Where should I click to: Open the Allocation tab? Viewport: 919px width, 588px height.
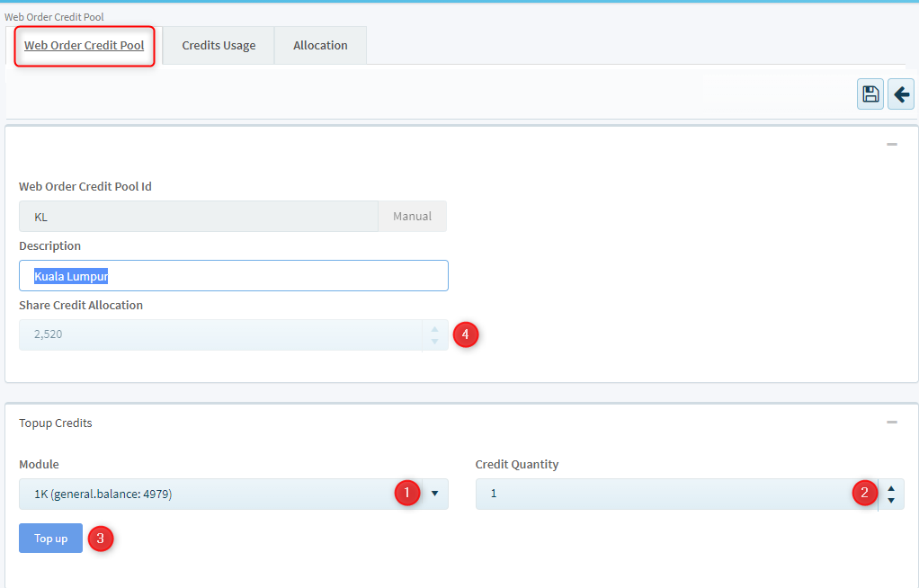[x=320, y=46]
